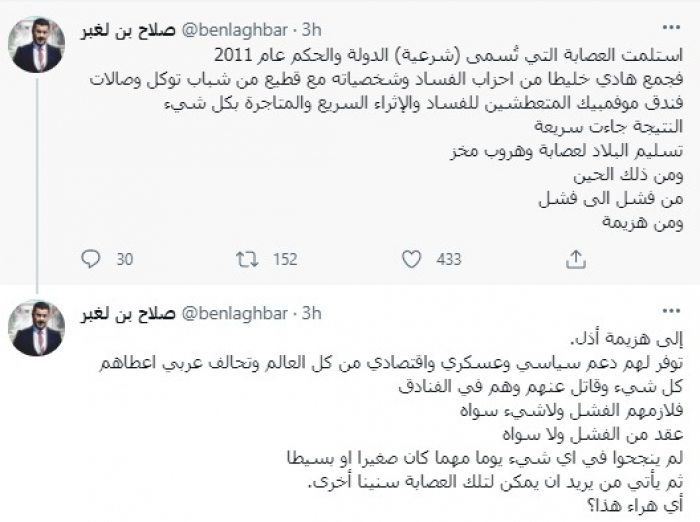The width and height of the screenshot is (700, 522).
Task: Click the reply count 30
Action: [124, 259]
